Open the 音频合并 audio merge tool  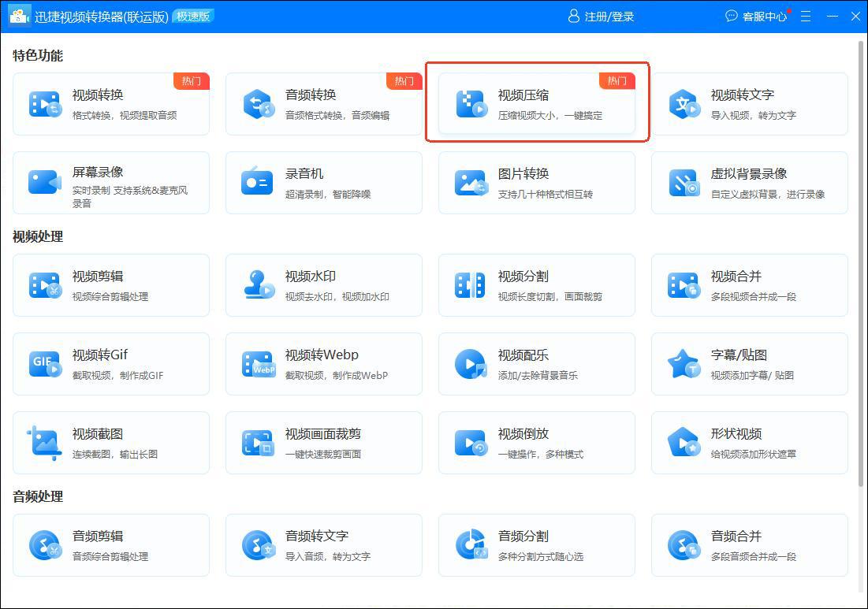750,545
